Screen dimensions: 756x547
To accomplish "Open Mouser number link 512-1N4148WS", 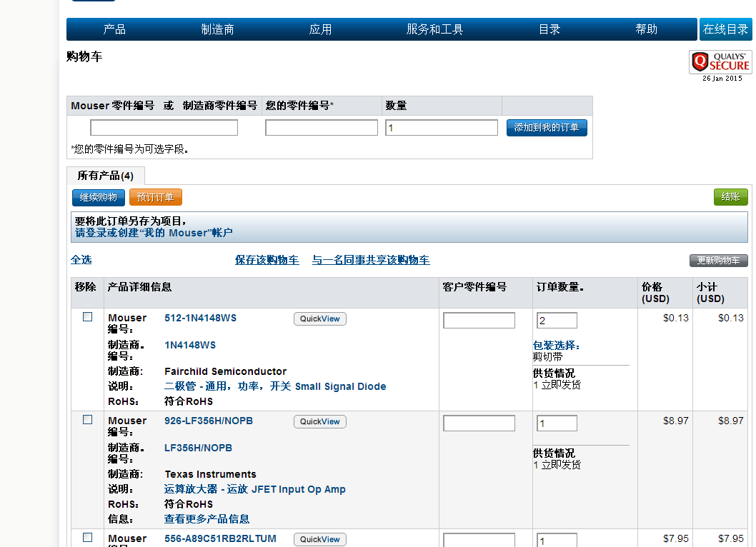I will [x=200, y=318].
